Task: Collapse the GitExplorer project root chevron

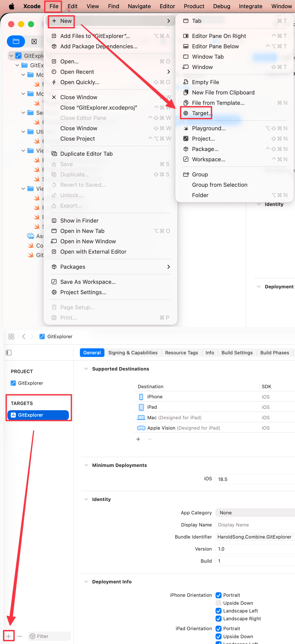Action: (11, 56)
